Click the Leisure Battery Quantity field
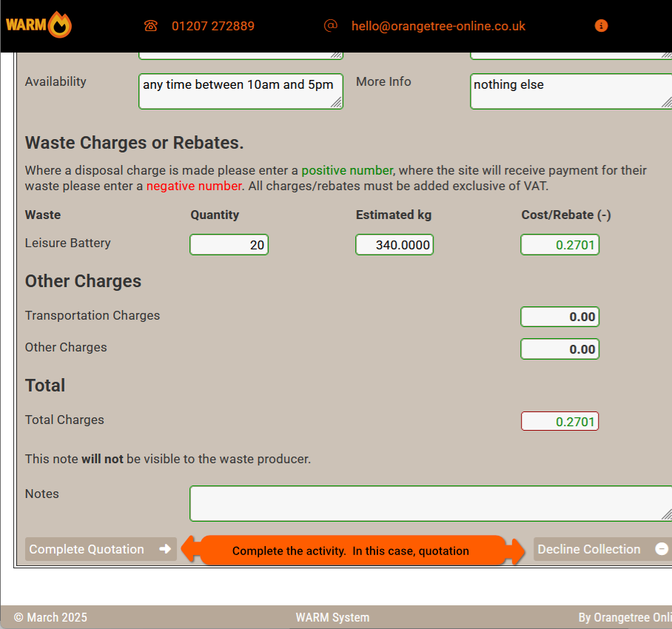672x629 pixels. tap(229, 245)
